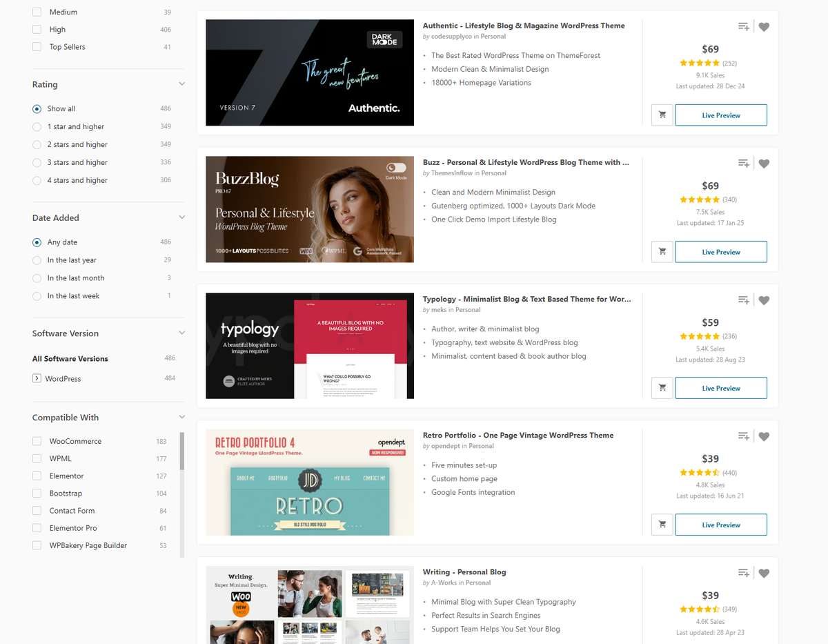Screen dimensions: 828x644
Task: Open the Typology Minimalist Blog title
Action: [x=526, y=299]
